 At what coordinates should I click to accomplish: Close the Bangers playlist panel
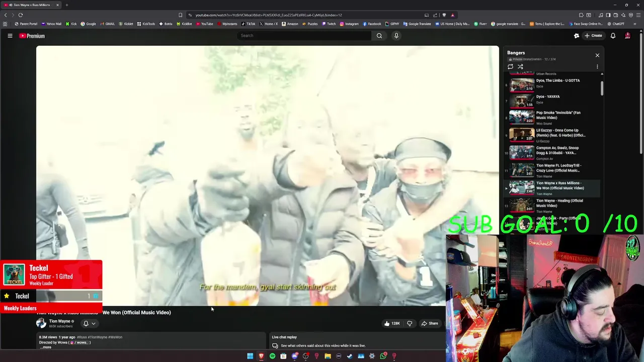pyautogui.click(x=597, y=55)
